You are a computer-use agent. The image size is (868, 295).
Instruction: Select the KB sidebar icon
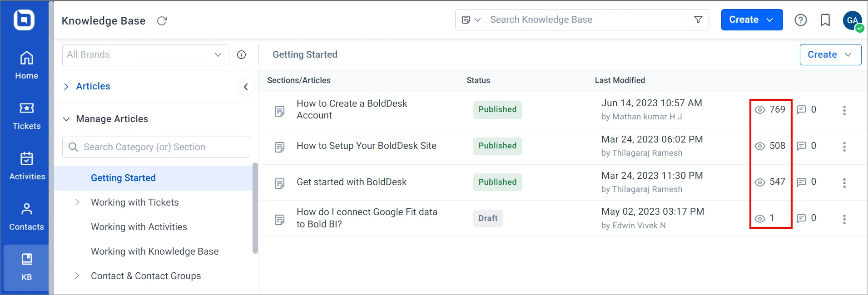coord(26,267)
